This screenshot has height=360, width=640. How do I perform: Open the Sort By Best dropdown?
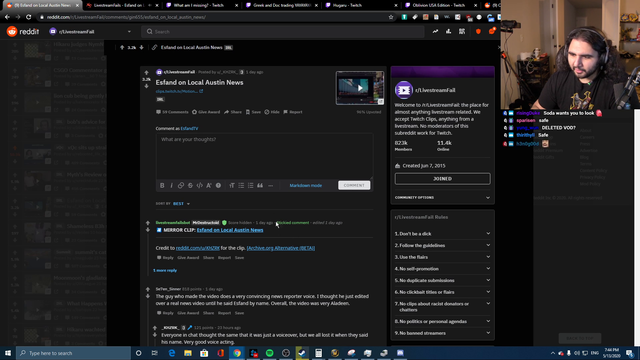click(181, 204)
